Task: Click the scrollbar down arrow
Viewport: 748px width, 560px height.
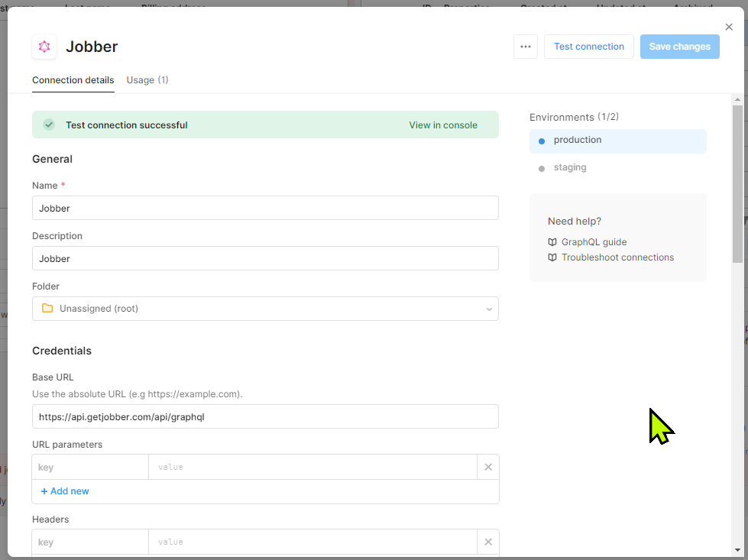Action: (x=737, y=550)
